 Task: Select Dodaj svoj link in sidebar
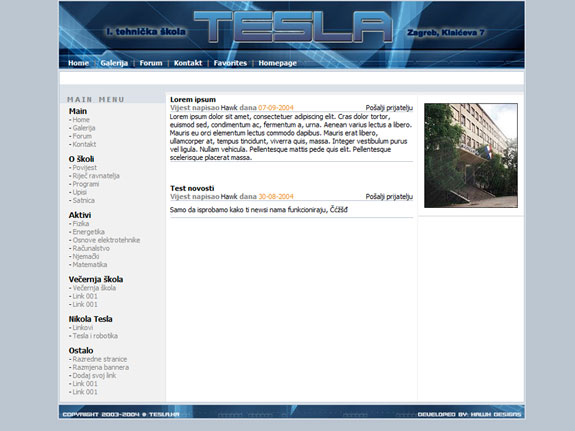pyautogui.click(x=94, y=375)
